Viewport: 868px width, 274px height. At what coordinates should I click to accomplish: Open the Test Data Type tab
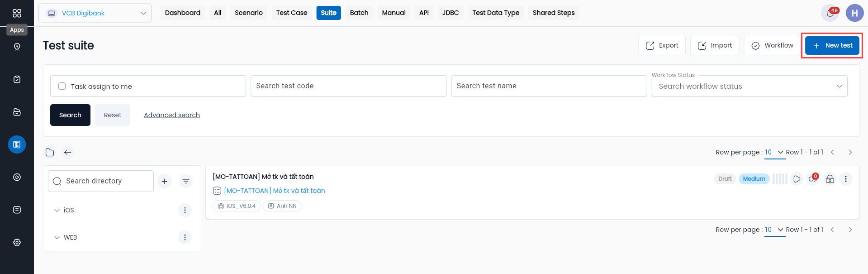[496, 13]
